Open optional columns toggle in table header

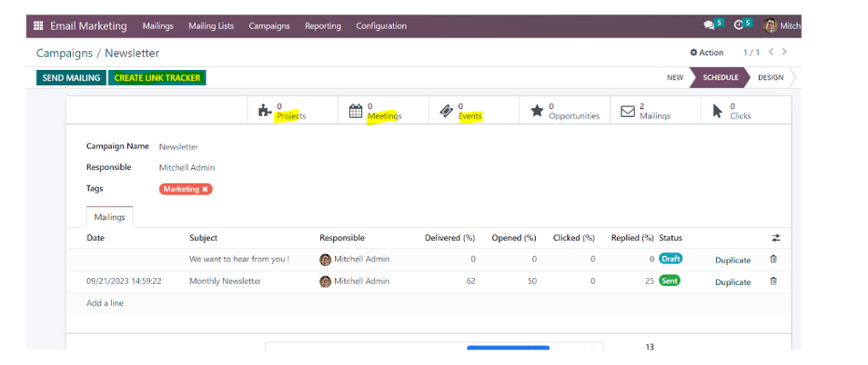coord(777,238)
